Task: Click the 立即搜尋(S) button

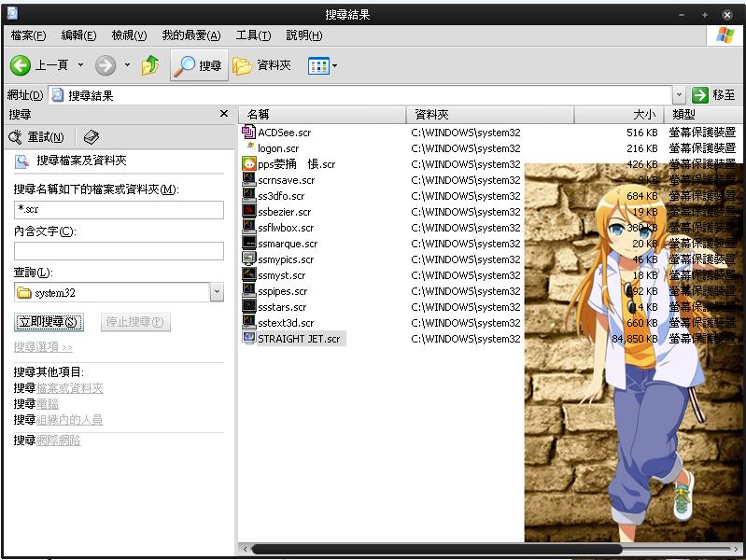Action: [49, 322]
